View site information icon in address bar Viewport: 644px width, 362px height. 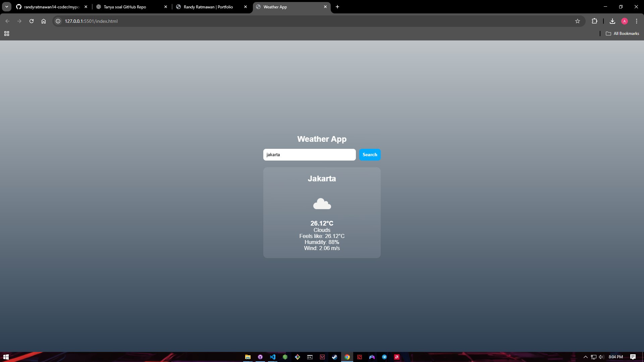pyautogui.click(x=58, y=21)
